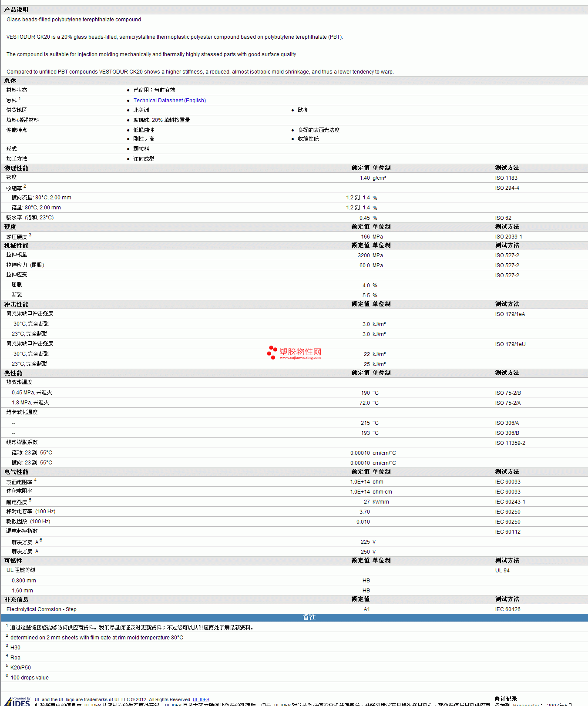Click footnote 2 about 2 mm sheets
Viewport: 588px width, 706px height.
coord(97,638)
